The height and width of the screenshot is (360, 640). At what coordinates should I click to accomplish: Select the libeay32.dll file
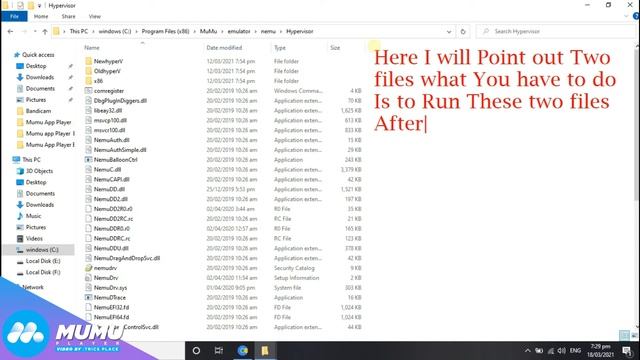[108, 110]
